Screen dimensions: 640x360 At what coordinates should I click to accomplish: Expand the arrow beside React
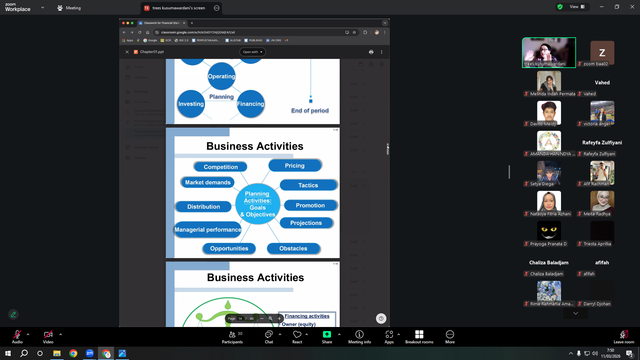[307, 334]
